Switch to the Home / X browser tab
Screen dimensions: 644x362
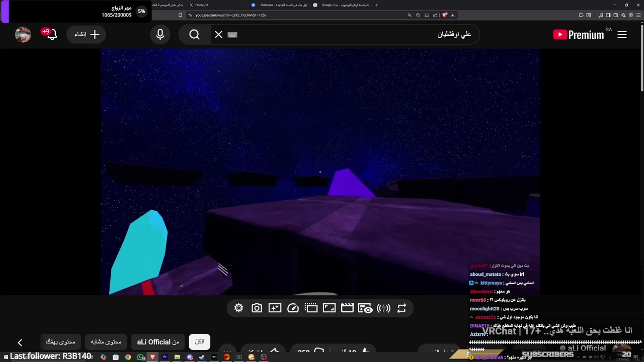[201, 5]
